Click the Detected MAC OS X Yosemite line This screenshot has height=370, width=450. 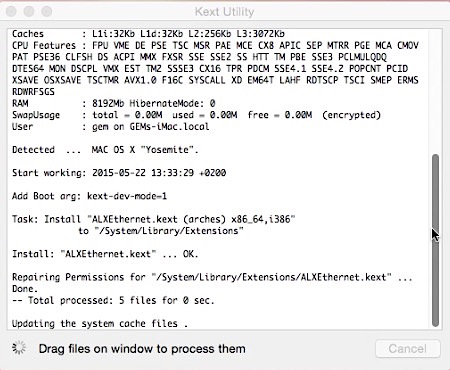click(x=105, y=150)
